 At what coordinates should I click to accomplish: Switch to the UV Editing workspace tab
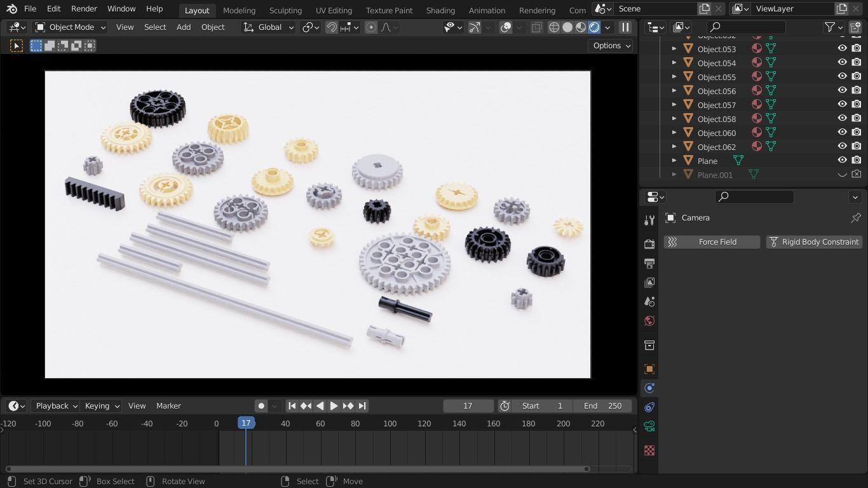point(334,10)
